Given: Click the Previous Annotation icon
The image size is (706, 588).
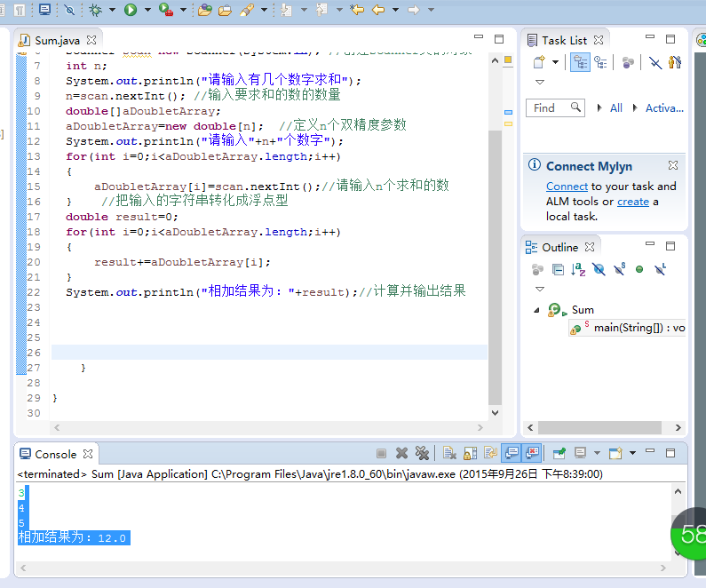Looking at the screenshot, I should click(x=321, y=10).
